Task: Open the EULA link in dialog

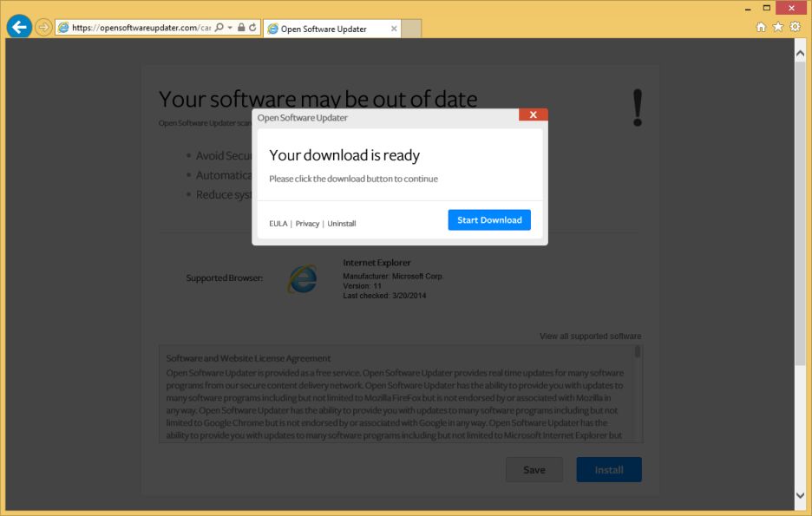Action: coord(278,224)
